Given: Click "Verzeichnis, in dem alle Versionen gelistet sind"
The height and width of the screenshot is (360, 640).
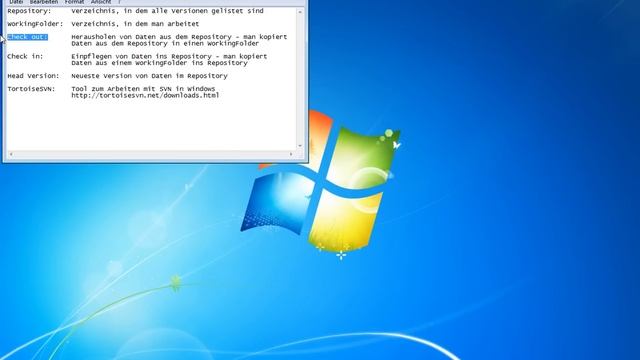Looking at the screenshot, I should tap(167, 11).
